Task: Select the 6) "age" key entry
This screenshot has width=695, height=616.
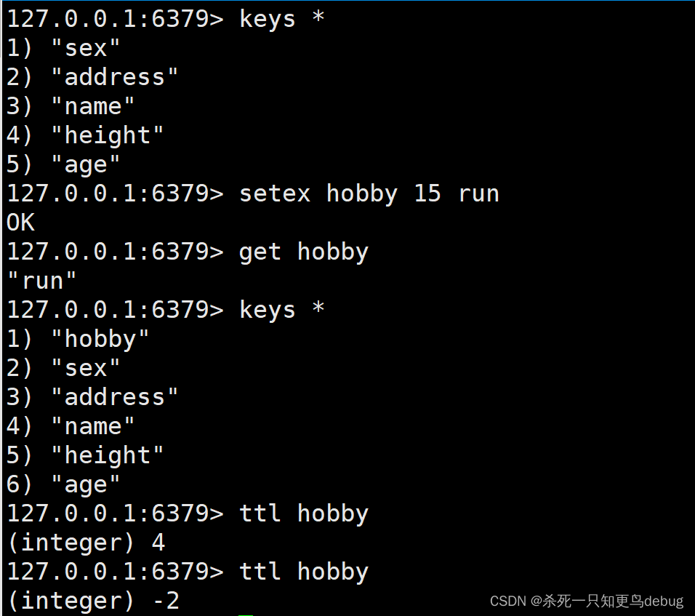Action: pyautogui.click(x=63, y=484)
